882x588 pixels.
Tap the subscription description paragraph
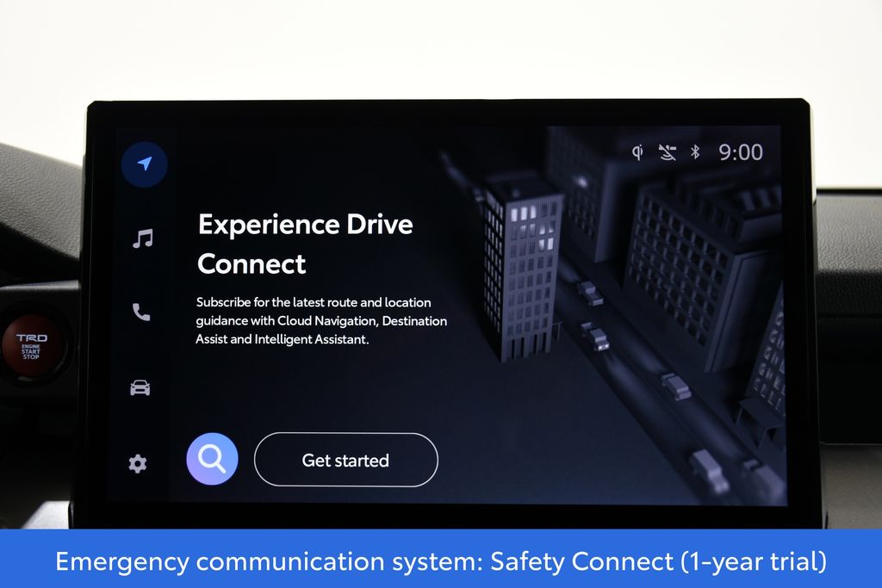(x=322, y=320)
